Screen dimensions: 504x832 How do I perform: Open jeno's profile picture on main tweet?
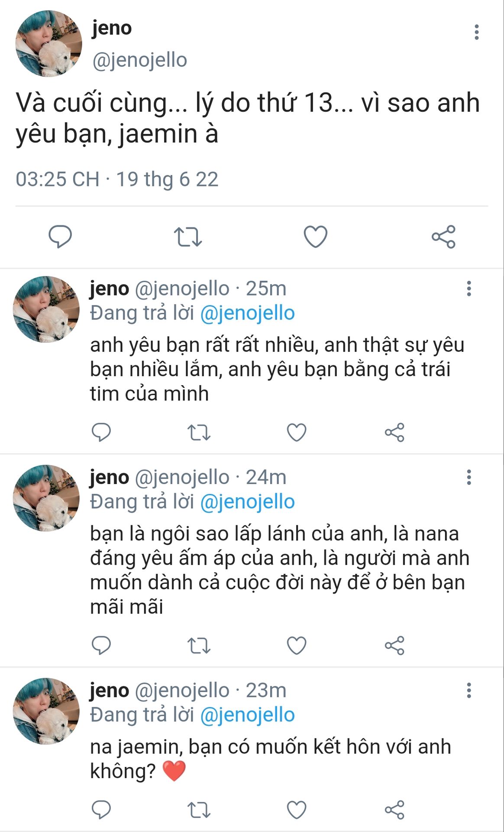point(48,44)
